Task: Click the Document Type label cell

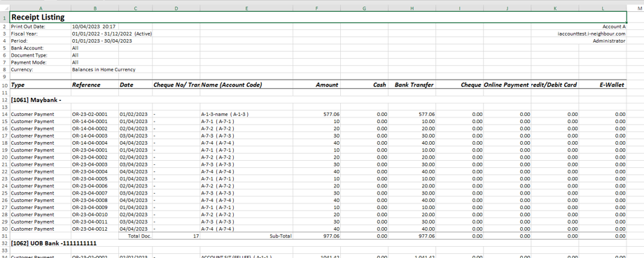Action: click(41, 55)
